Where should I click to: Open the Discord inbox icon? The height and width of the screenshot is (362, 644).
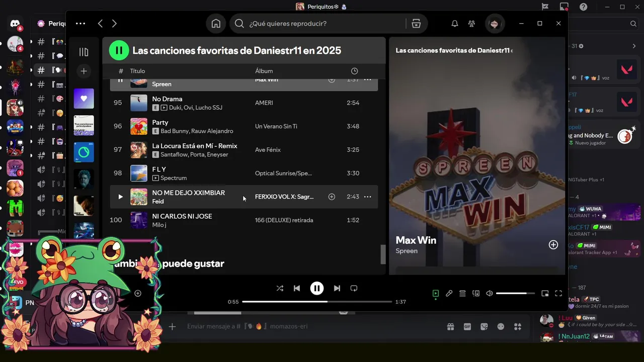(564, 7)
